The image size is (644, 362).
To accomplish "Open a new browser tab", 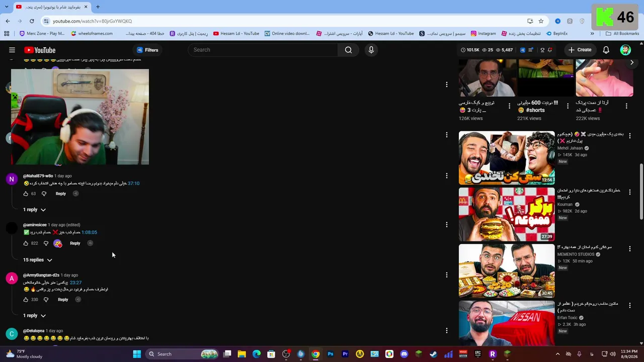I will (98, 7).
